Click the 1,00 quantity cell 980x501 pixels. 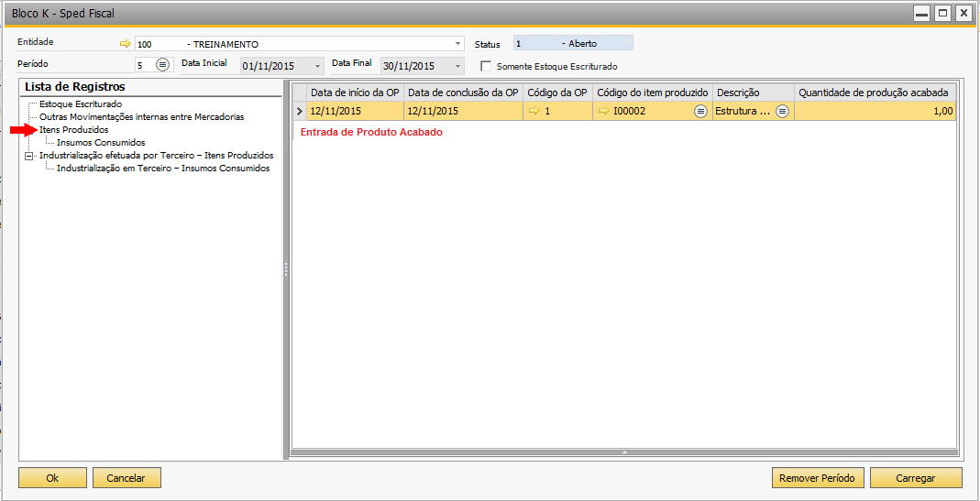pos(875,111)
